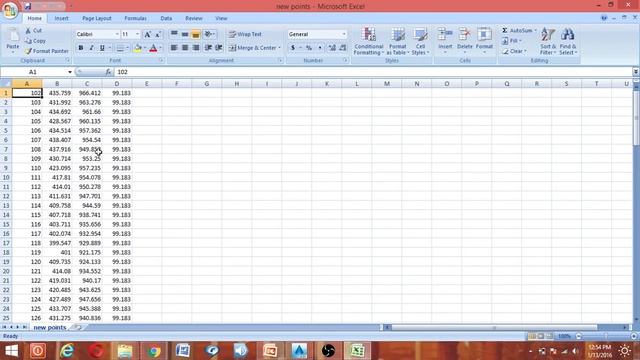Toggle Center horizontal alignment
This screenshot has height=360, width=640.
point(185,48)
